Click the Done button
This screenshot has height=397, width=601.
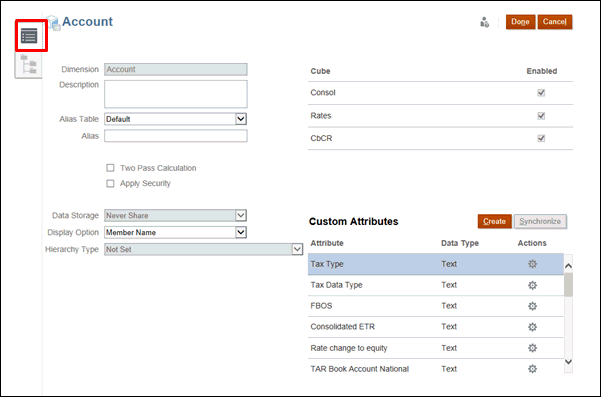click(x=521, y=22)
